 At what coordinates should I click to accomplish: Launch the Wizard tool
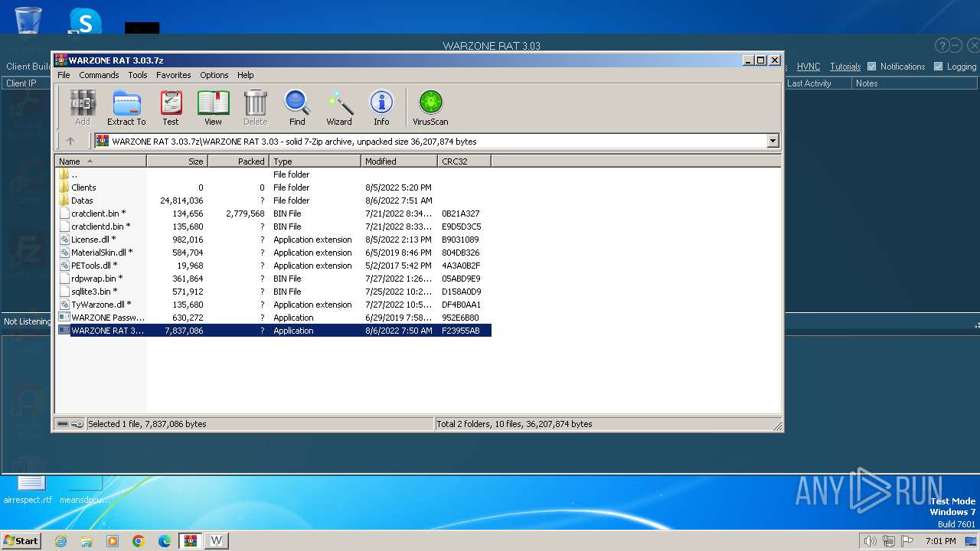[x=339, y=107]
